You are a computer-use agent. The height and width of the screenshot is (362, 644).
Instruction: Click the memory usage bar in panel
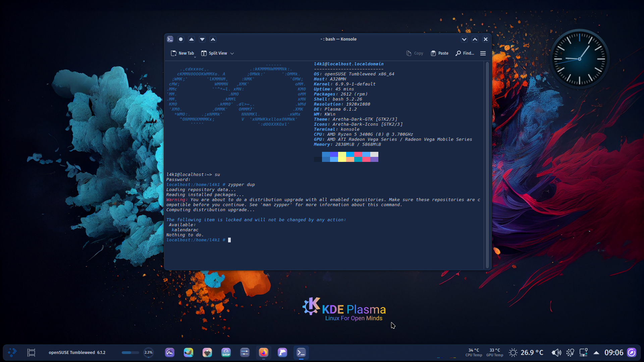[x=130, y=353]
